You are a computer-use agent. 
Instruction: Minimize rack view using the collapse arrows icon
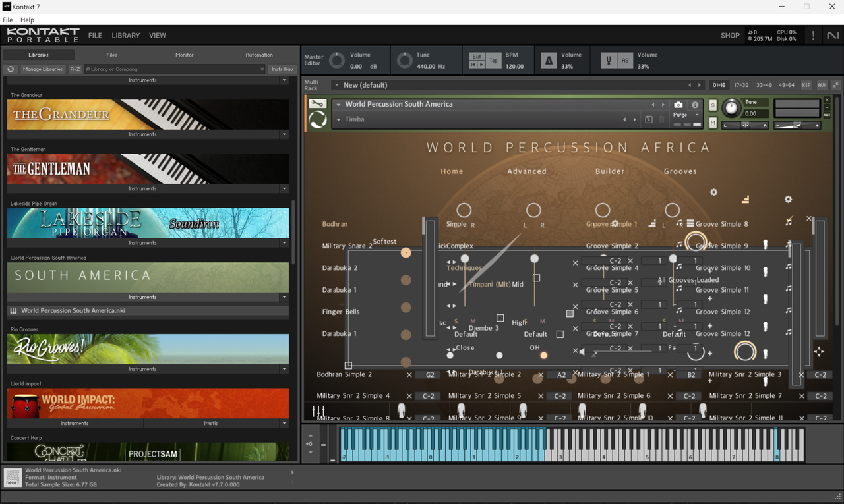[x=836, y=85]
